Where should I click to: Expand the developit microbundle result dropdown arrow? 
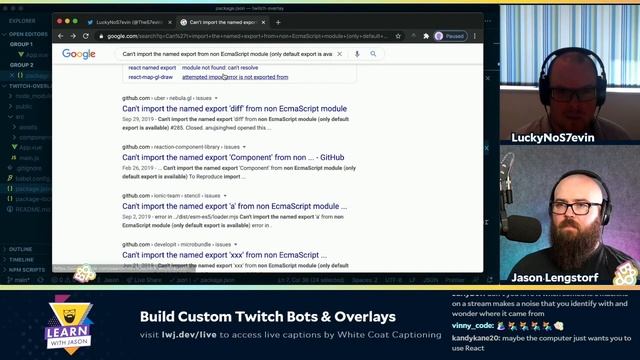coord(236,244)
